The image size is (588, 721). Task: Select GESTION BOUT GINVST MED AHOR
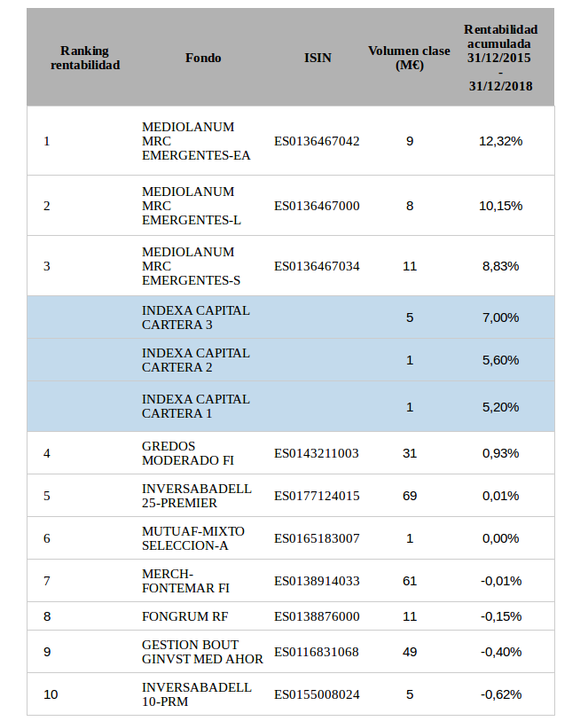202,652
